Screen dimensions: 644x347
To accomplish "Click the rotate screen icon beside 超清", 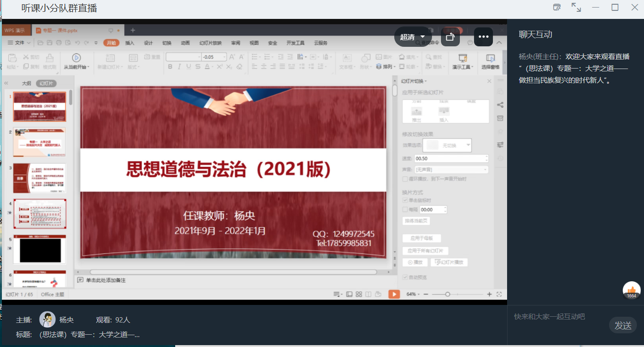I will coord(450,37).
